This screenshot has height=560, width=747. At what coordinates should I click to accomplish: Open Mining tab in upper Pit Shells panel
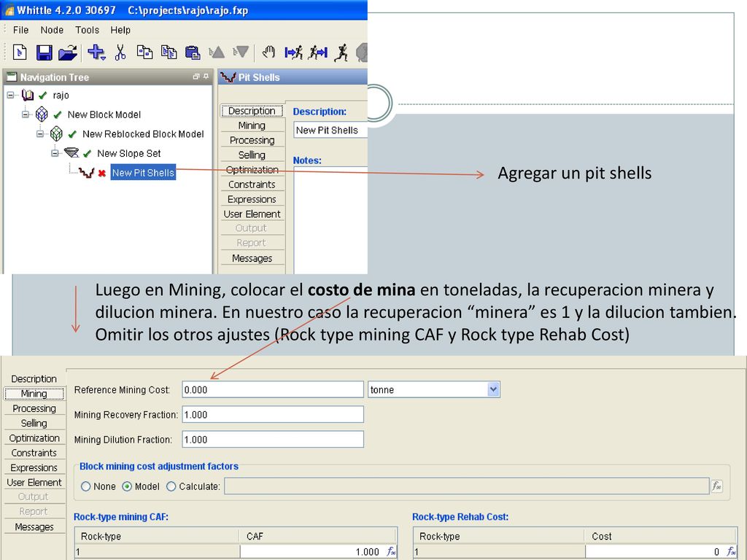click(252, 125)
